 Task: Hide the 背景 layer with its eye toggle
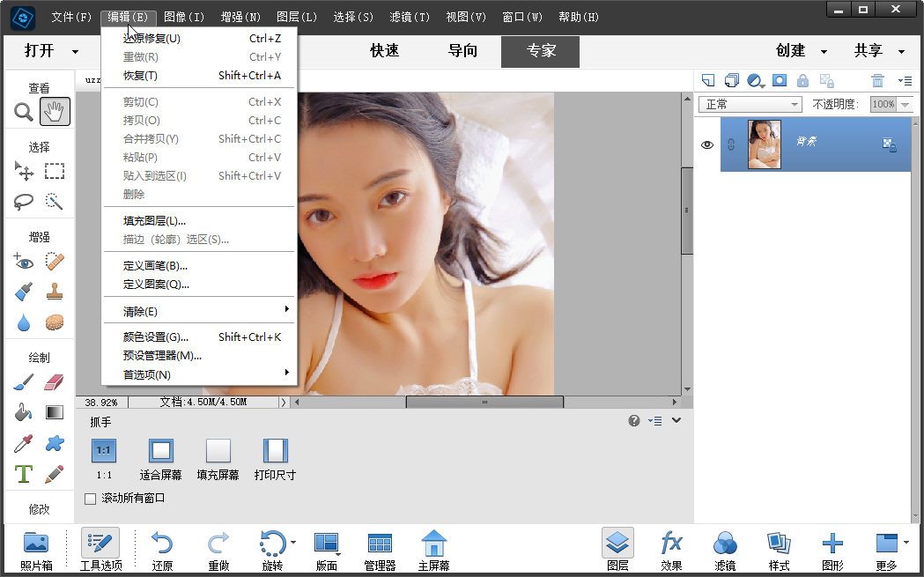tap(706, 144)
